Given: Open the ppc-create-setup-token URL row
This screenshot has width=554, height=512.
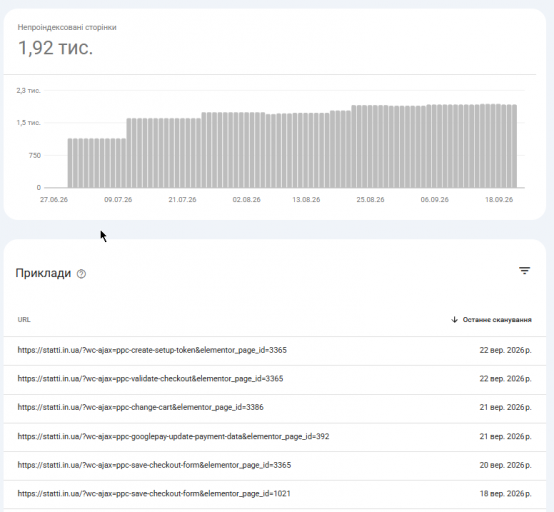Looking at the screenshot, I should point(275,351).
